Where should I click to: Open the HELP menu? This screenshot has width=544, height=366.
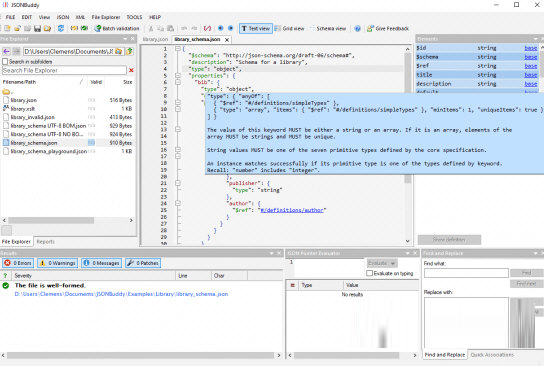(155, 17)
